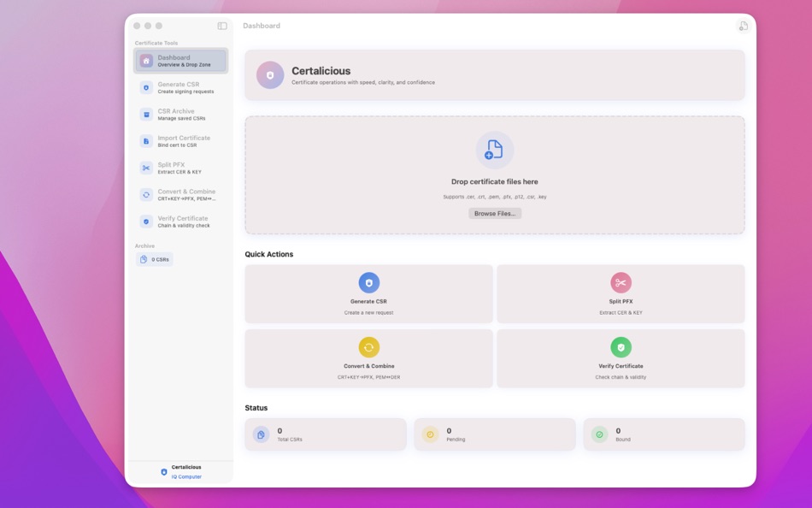Screen dimensions: 812x508
Task: Click the Dashboard home icon in sidebar
Action: pyautogui.click(x=146, y=61)
